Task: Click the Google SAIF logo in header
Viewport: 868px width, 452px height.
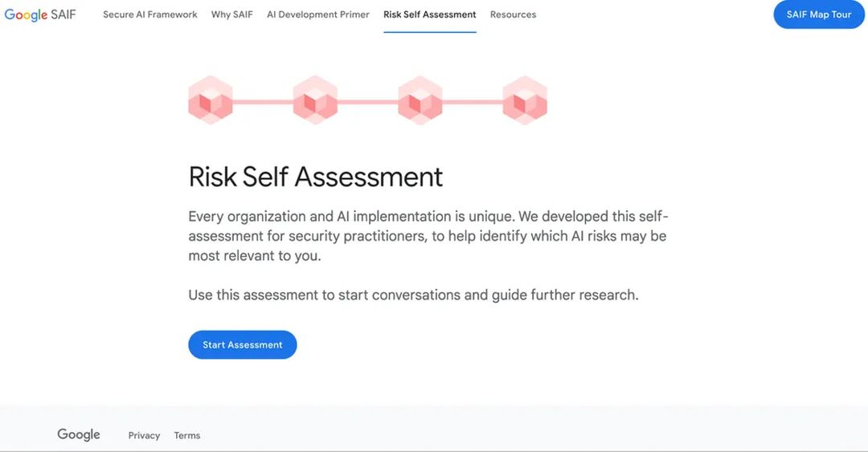Action: 40,14
